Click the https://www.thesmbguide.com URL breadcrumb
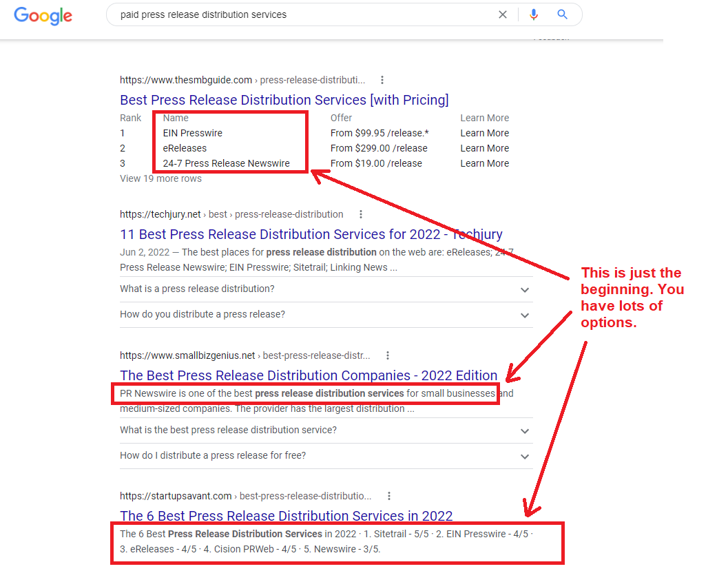This screenshot has width=728, height=571. 242,80
